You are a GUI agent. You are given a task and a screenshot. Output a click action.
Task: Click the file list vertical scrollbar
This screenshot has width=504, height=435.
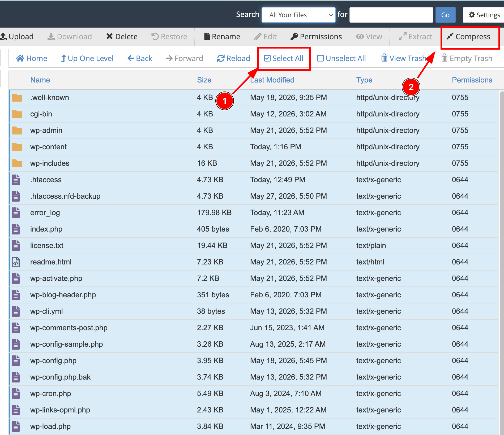coord(502,263)
